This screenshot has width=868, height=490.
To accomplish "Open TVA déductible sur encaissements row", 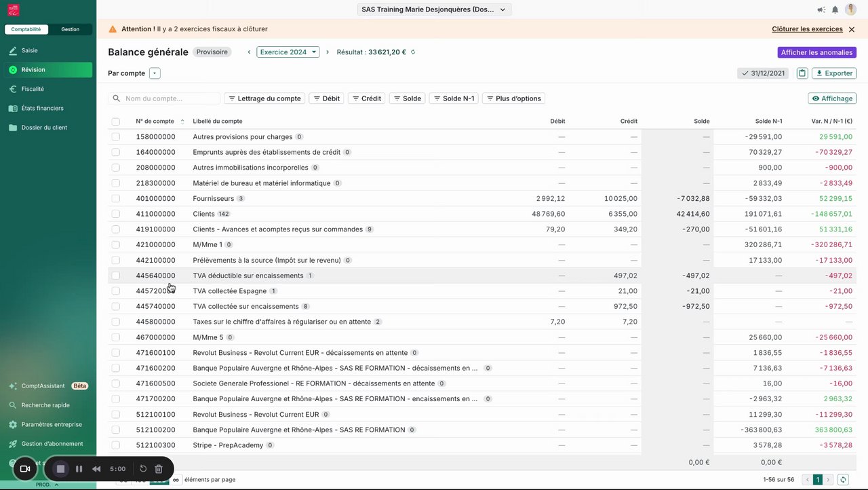I will (x=481, y=276).
